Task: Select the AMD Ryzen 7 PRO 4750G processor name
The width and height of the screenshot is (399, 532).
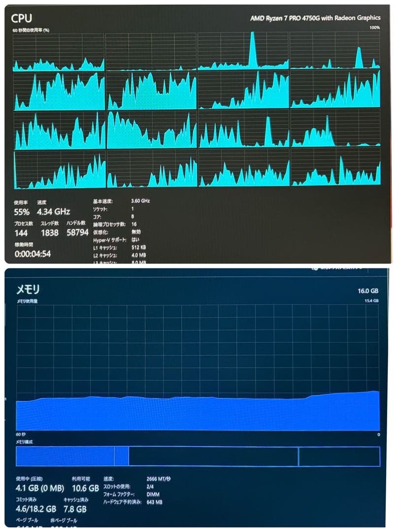Action: click(x=315, y=18)
